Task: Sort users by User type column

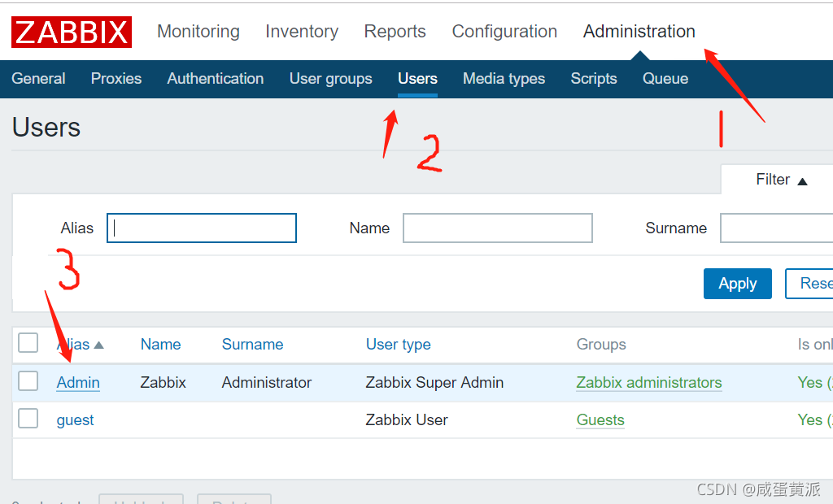Action: tap(398, 345)
